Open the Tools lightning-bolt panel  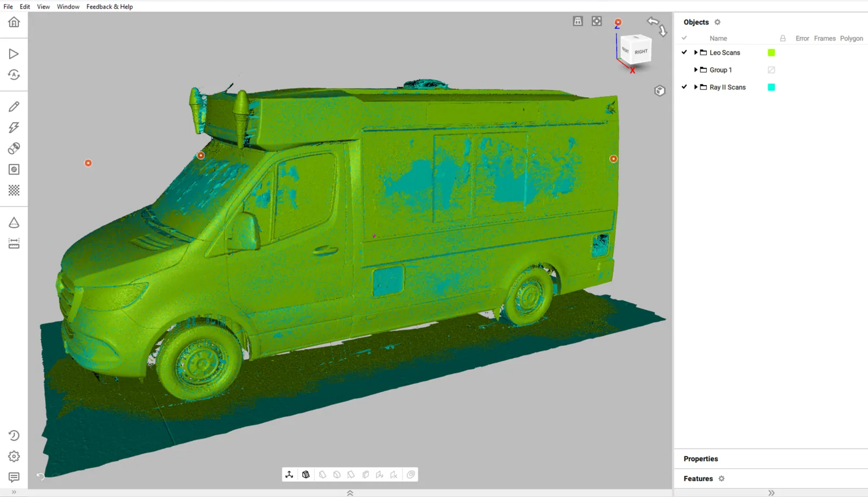14,127
